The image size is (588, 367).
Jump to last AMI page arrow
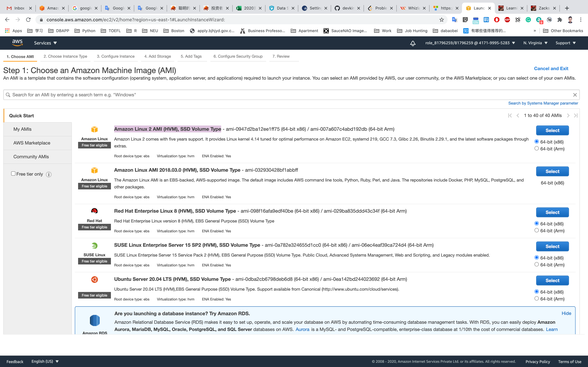click(x=576, y=116)
